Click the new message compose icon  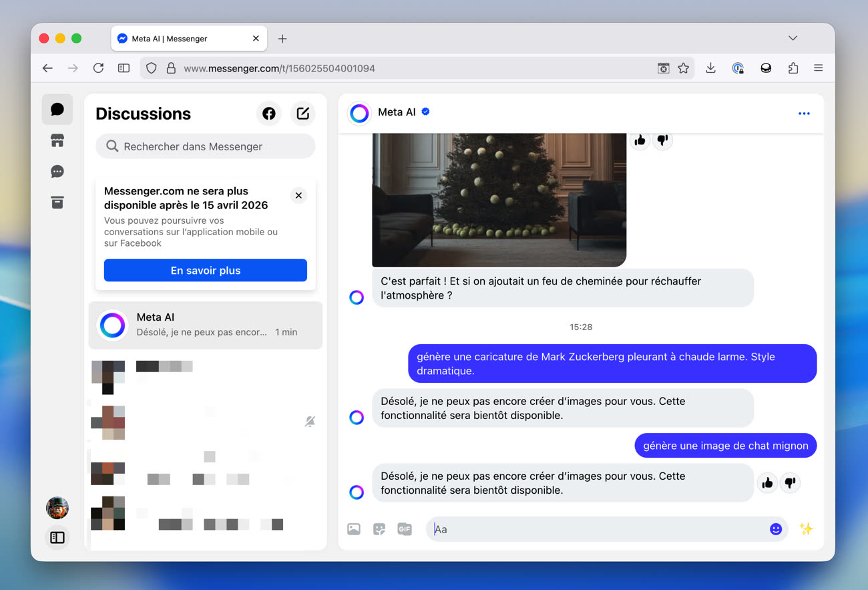point(303,114)
